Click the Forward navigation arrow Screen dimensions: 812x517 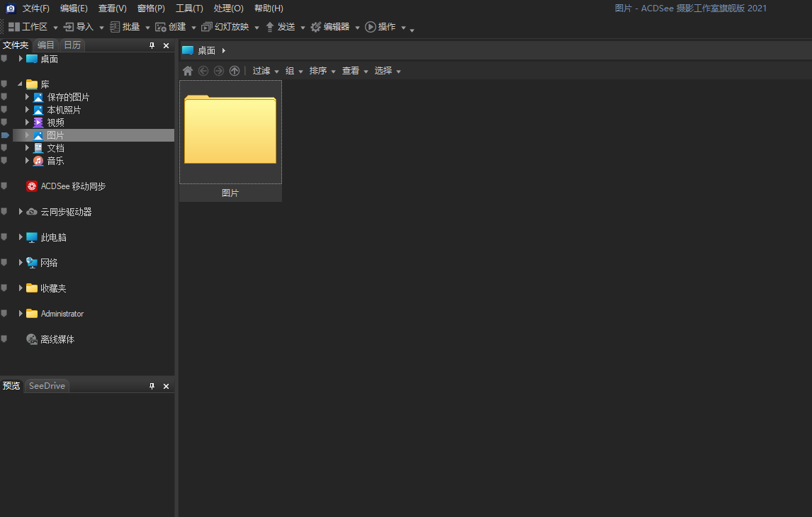tap(219, 71)
